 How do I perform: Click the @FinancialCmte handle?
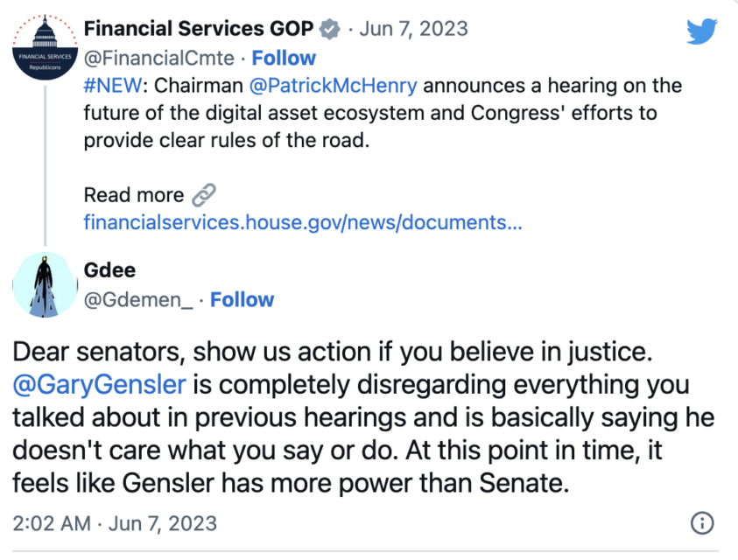coord(159,59)
